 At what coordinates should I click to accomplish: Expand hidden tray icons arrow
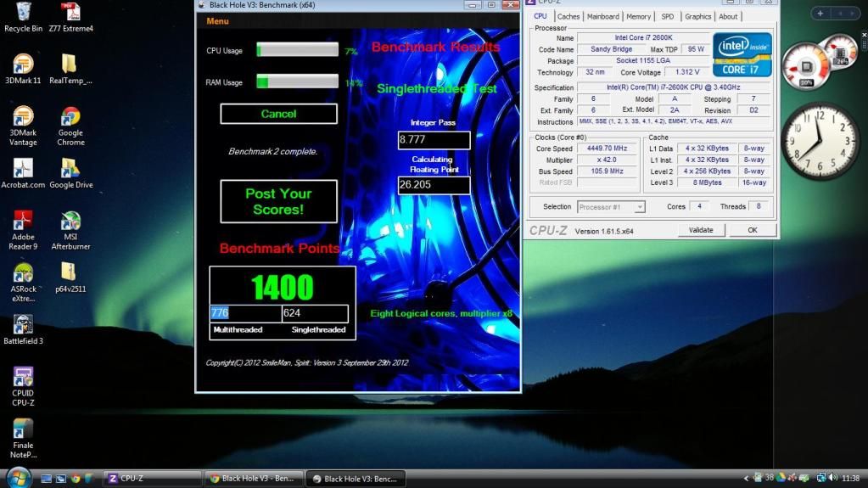pos(746,478)
